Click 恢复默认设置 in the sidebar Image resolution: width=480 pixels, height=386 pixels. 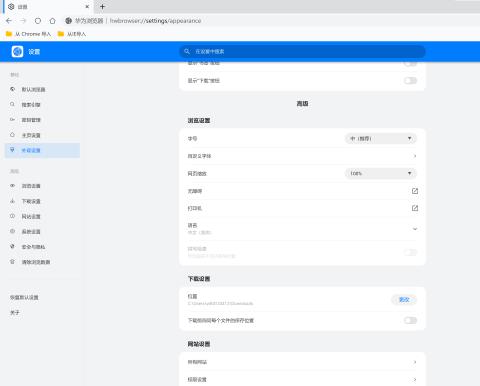point(24,297)
